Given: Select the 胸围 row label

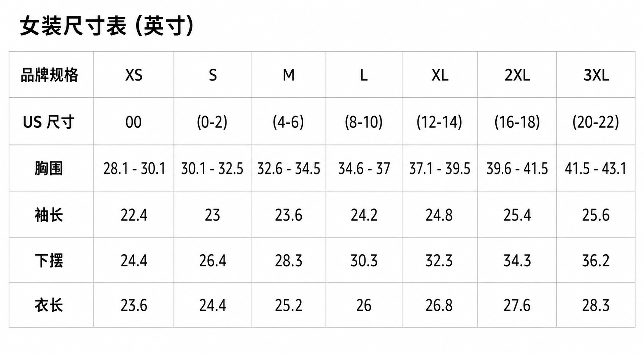Looking at the screenshot, I should 49,168.
